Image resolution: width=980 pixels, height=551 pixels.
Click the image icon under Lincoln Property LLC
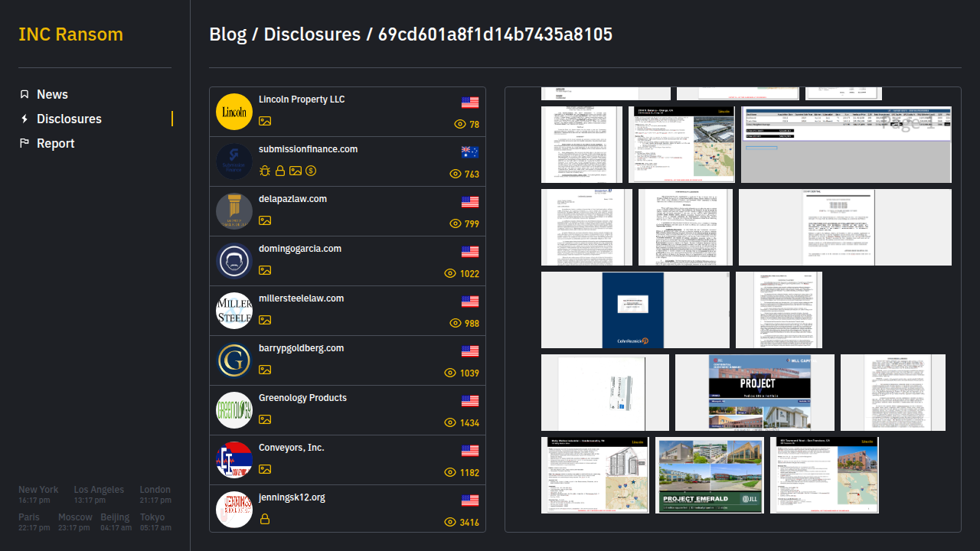pos(265,121)
